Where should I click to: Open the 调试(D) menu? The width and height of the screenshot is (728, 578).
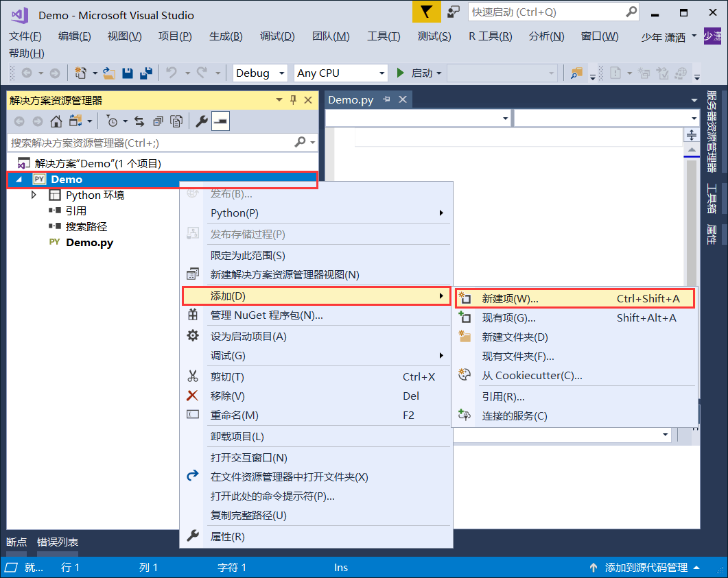click(277, 36)
